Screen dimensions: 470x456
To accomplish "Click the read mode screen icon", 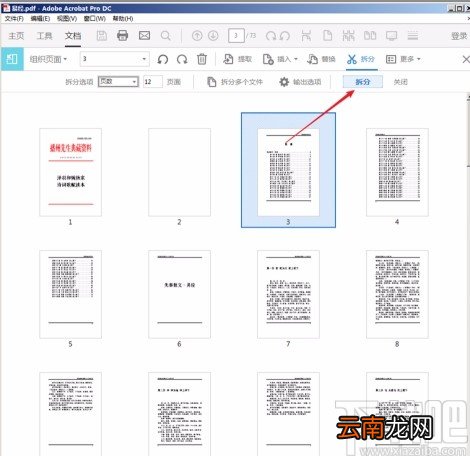I will tap(392, 35).
